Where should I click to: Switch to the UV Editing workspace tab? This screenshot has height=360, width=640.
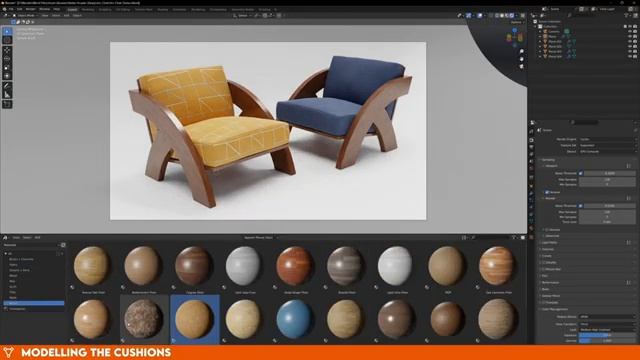[122, 9]
